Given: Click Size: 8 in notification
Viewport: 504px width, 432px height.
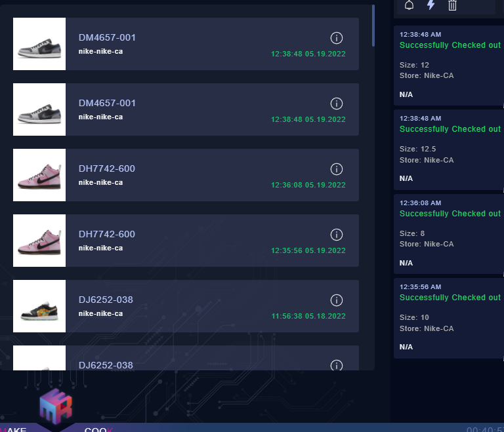Looking at the screenshot, I should 411,233.
